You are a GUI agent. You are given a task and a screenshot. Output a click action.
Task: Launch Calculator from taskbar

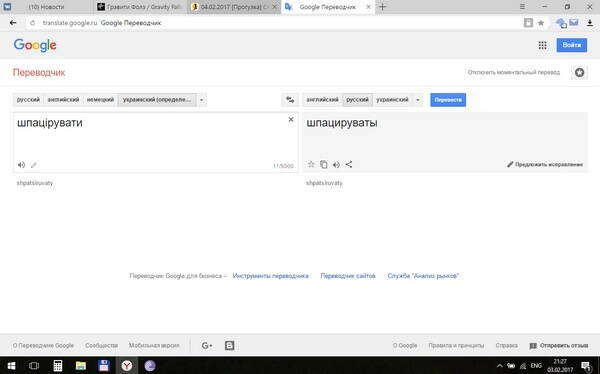pos(58,366)
